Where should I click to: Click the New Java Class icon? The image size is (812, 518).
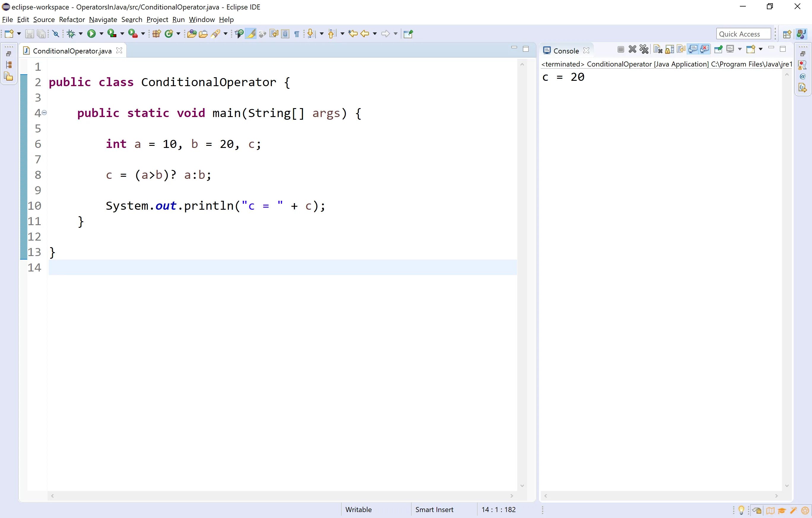tap(169, 33)
